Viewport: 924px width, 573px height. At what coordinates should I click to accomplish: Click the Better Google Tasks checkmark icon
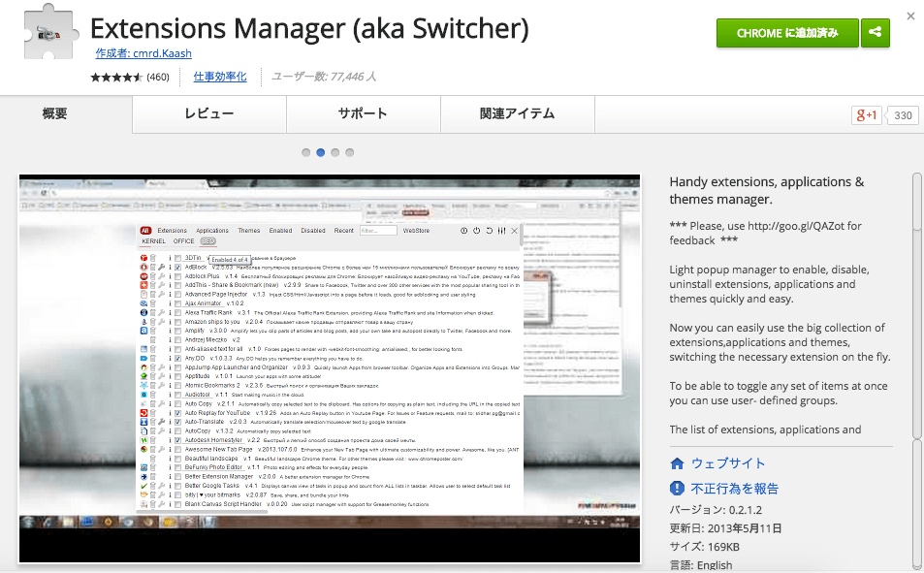[143, 486]
